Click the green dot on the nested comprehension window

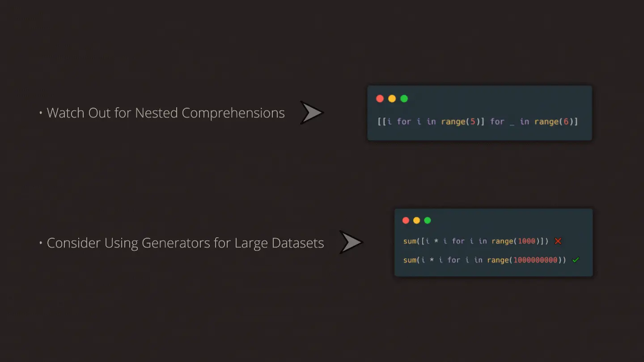pyautogui.click(x=404, y=99)
